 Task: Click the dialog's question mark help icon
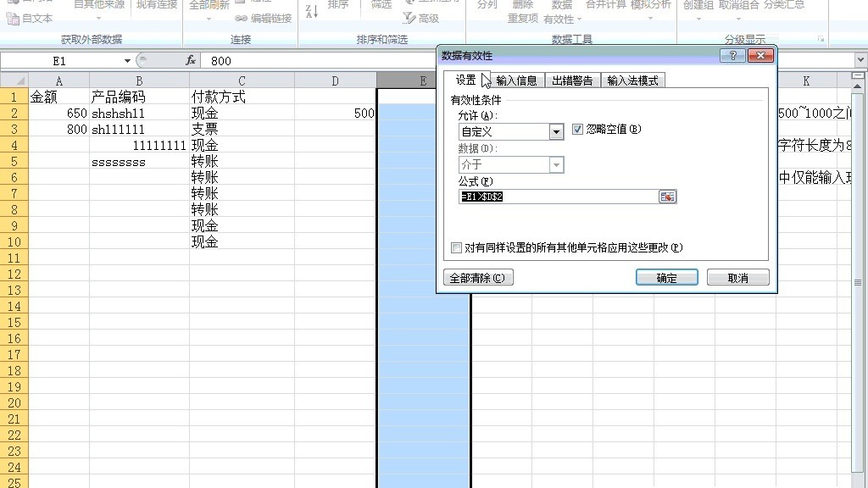(732, 55)
